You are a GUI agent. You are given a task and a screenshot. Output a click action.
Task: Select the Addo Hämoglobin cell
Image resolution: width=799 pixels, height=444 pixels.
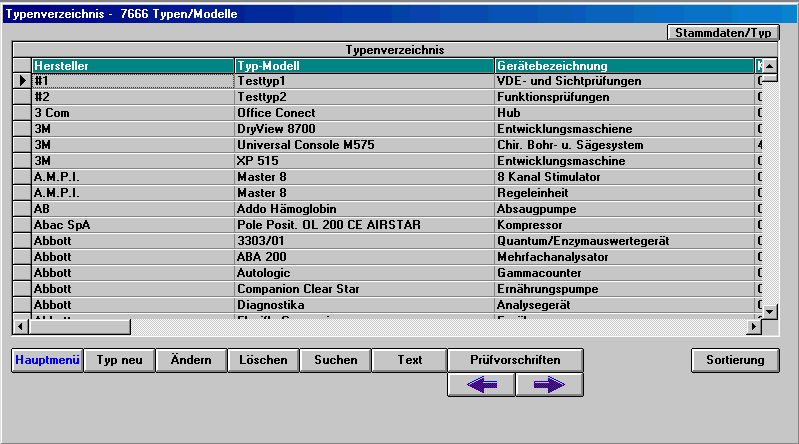[364, 208]
